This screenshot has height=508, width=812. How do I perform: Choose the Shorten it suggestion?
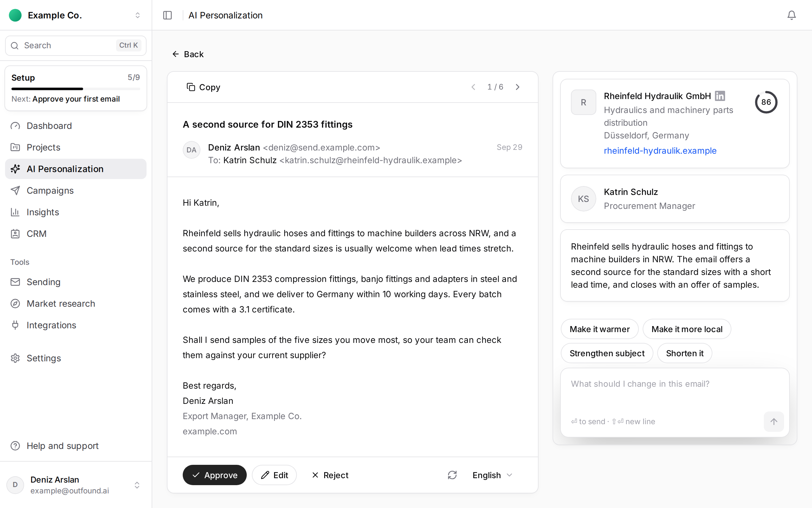684,353
